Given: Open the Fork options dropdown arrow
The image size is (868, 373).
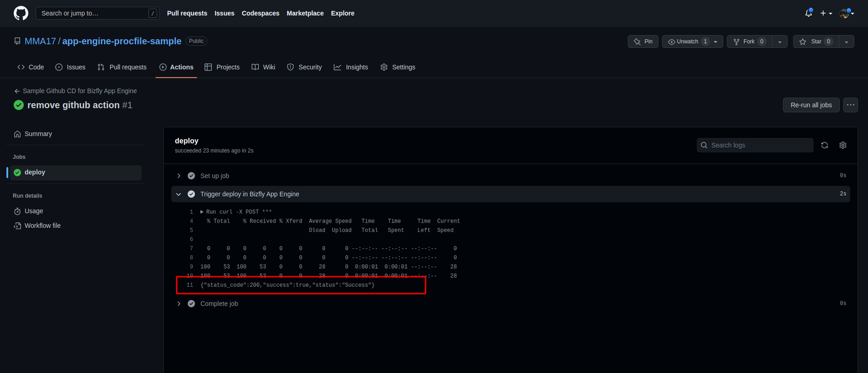Looking at the screenshot, I should pos(780,42).
